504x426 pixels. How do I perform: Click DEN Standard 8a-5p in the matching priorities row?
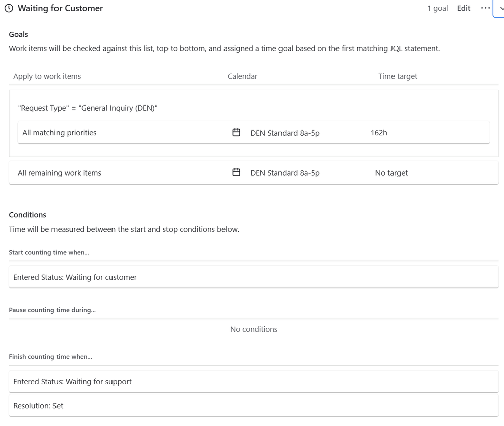tap(285, 133)
